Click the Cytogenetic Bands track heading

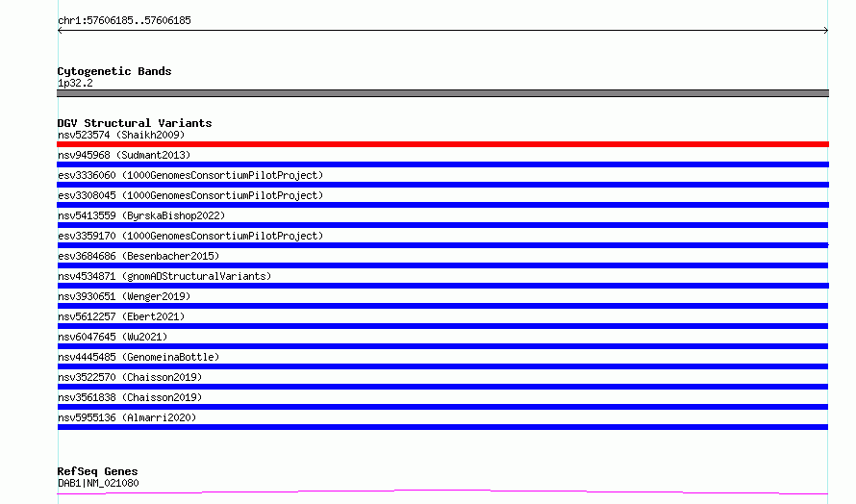click(114, 71)
